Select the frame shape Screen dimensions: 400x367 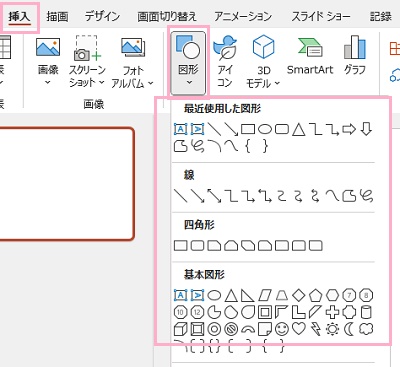(x=265, y=312)
